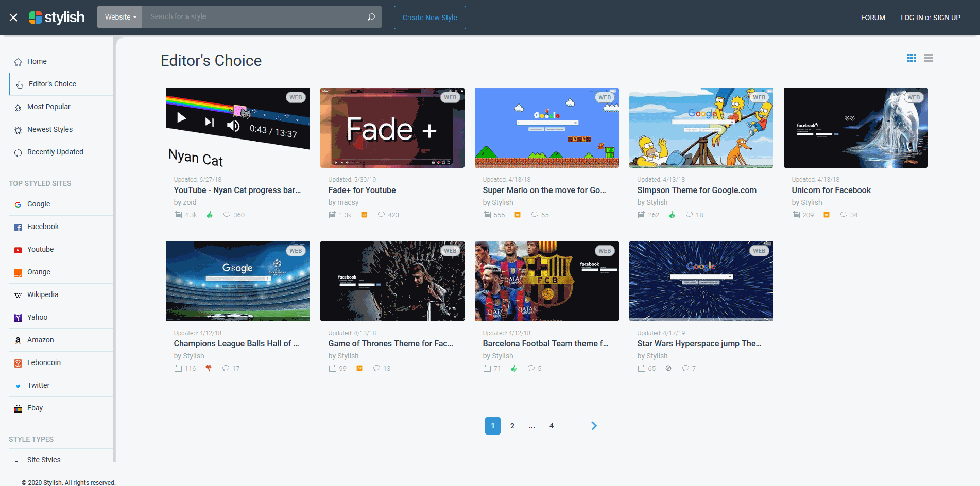Image resolution: width=980 pixels, height=486 pixels.
Task: Click the search magnifier icon
Action: point(371,17)
